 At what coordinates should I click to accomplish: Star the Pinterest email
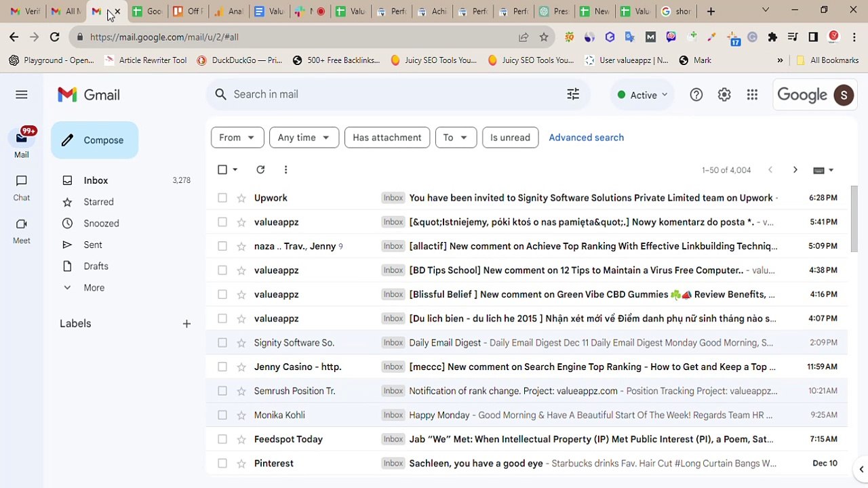(241, 464)
